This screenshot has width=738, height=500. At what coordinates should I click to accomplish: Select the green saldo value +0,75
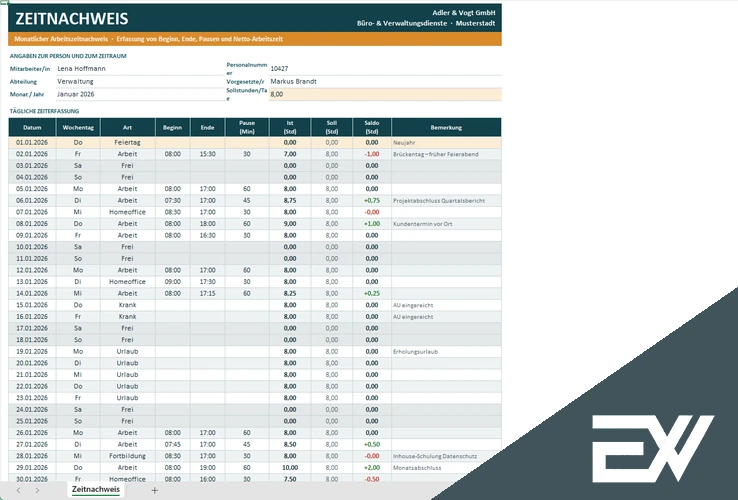point(372,201)
